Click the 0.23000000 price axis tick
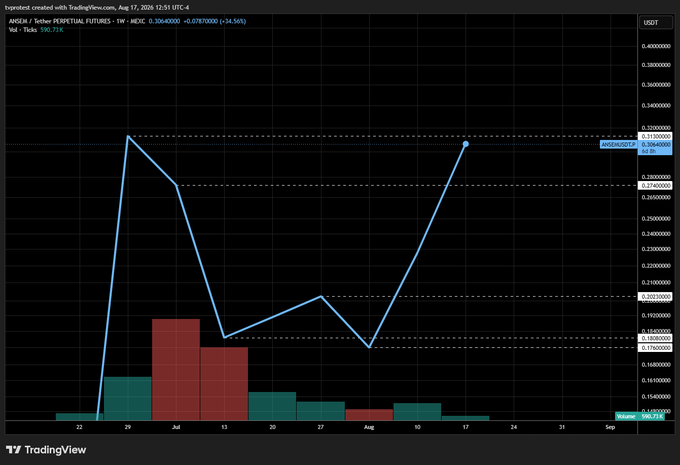The width and height of the screenshot is (680, 465). point(656,249)
